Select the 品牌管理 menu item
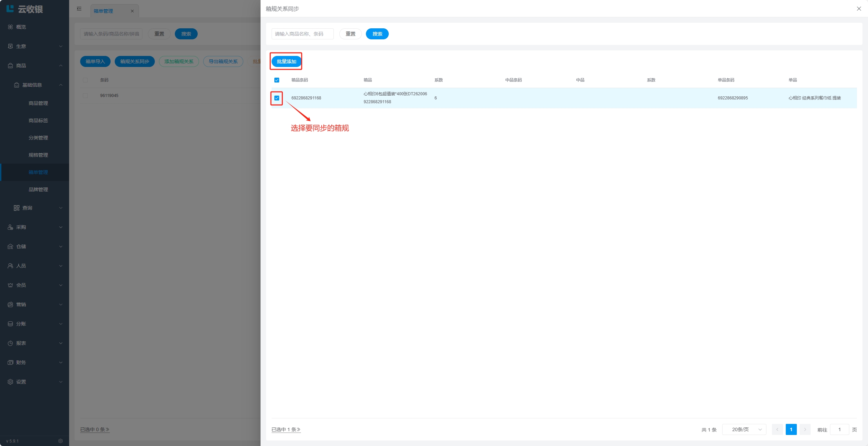 tap(38, 190)
